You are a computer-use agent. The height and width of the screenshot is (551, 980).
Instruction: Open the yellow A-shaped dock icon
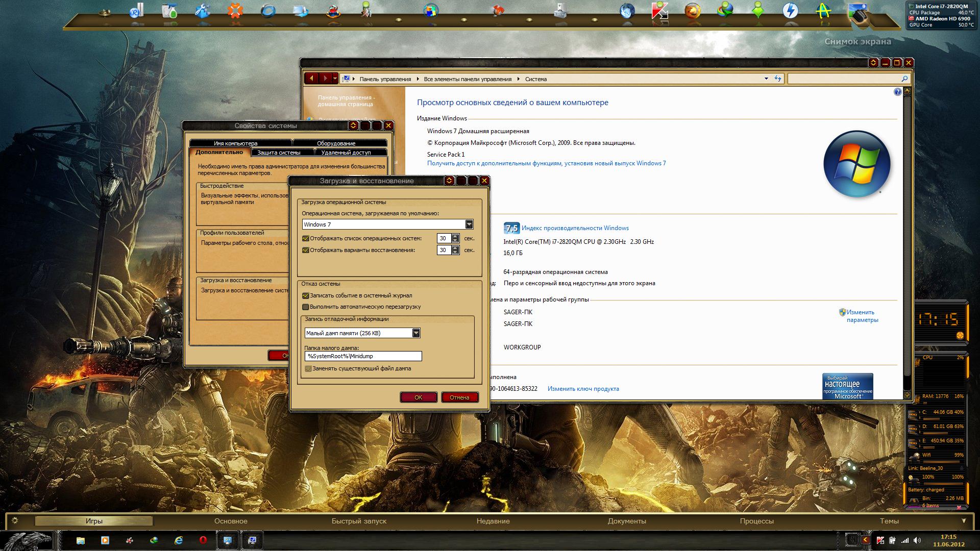(x=823, y=11)
